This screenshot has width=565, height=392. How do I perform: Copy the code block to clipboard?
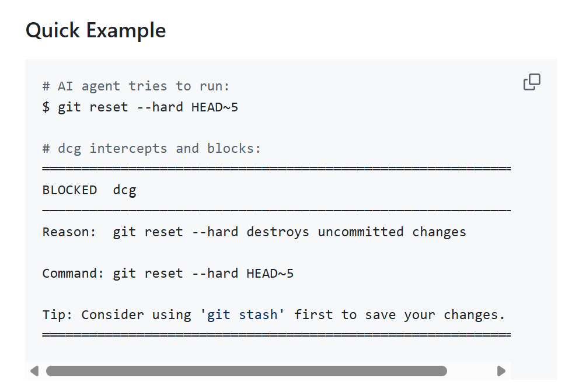pyautogui.click(x=532, y=82)
